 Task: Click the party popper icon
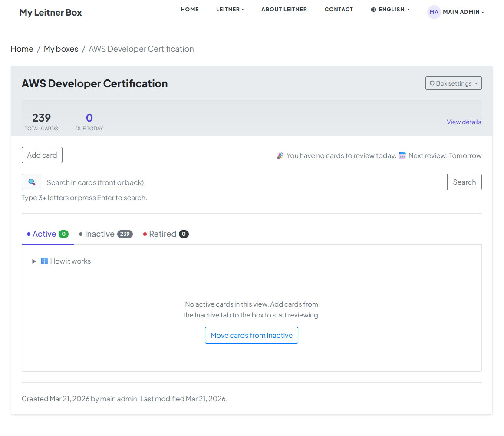click(280, 155)
